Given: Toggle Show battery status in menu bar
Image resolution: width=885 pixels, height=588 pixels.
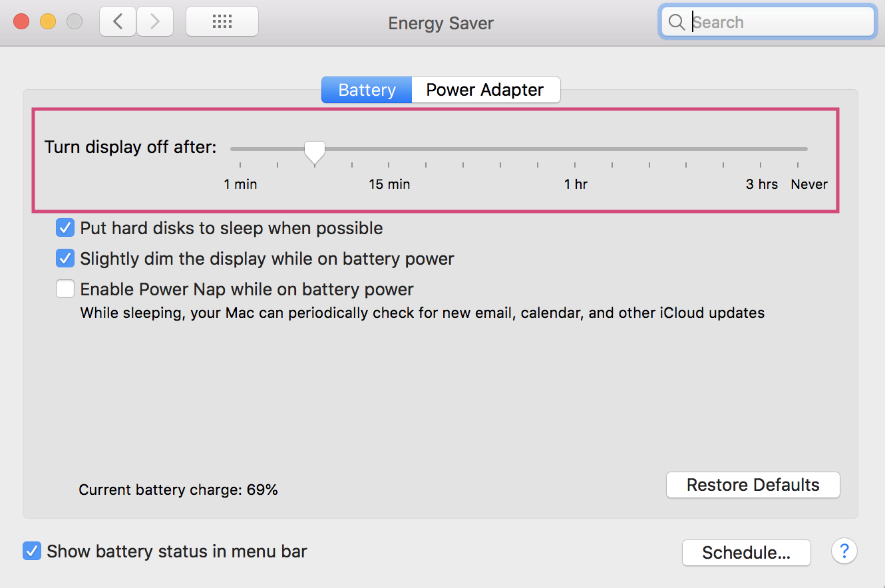Looking at the screenshot, I should click(x=32, y=551).
